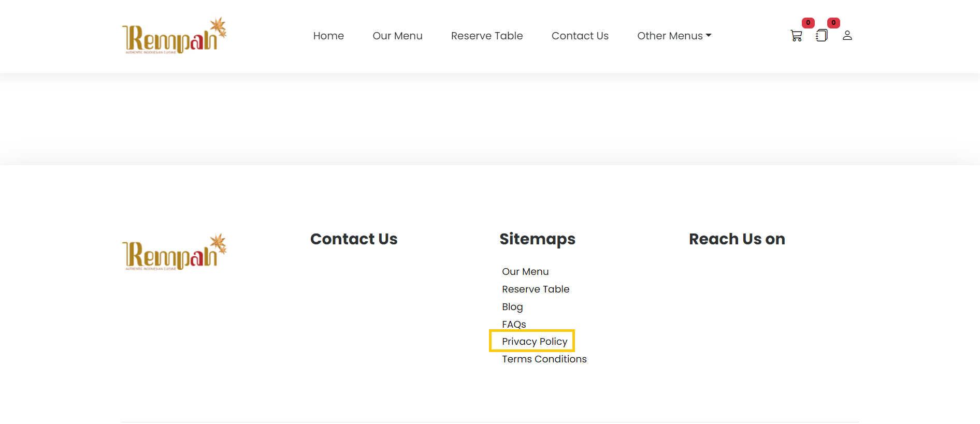The width and height of the screenshot is (980, 424).
Task: Click the red cart item count badge
Action: [808, 23]
